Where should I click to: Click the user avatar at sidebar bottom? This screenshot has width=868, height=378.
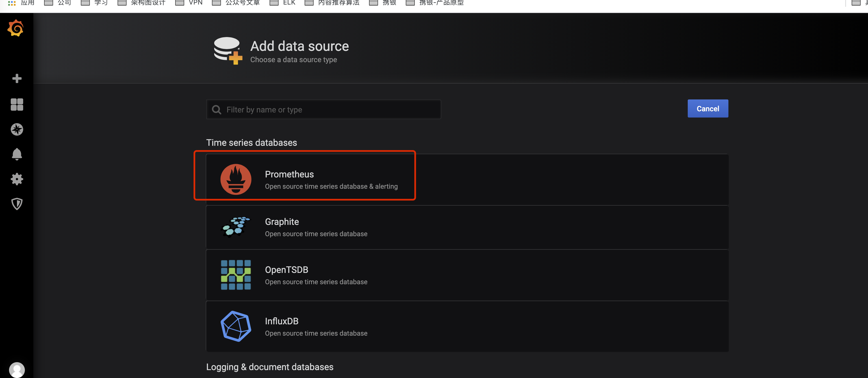(x=17, y=370)
